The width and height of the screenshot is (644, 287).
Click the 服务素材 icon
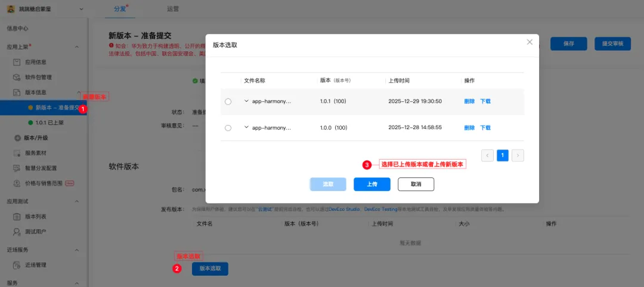point(17,153)
